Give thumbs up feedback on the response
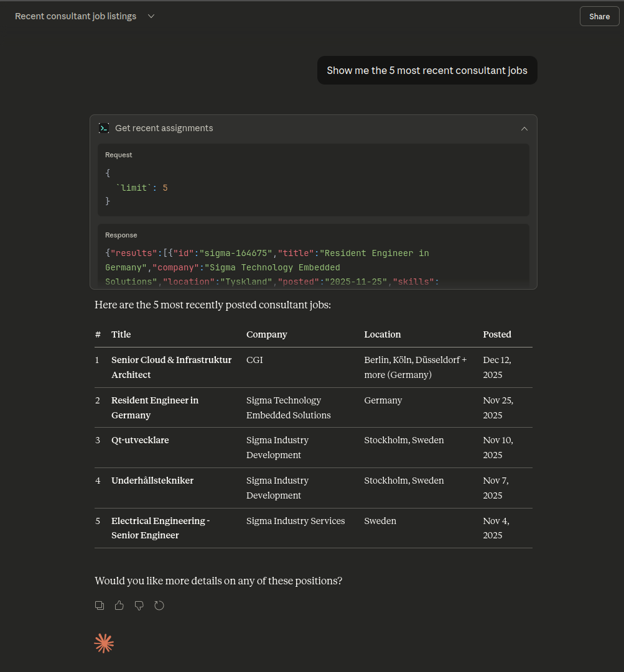Image resolution: width=624 pixels, height=672 pixels. click(119, 605)
